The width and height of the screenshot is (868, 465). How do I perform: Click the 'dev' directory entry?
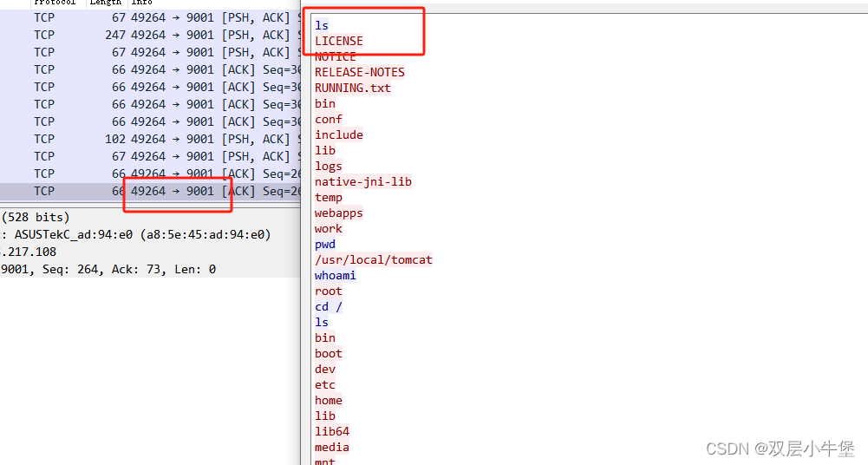[x=325, y=369]
